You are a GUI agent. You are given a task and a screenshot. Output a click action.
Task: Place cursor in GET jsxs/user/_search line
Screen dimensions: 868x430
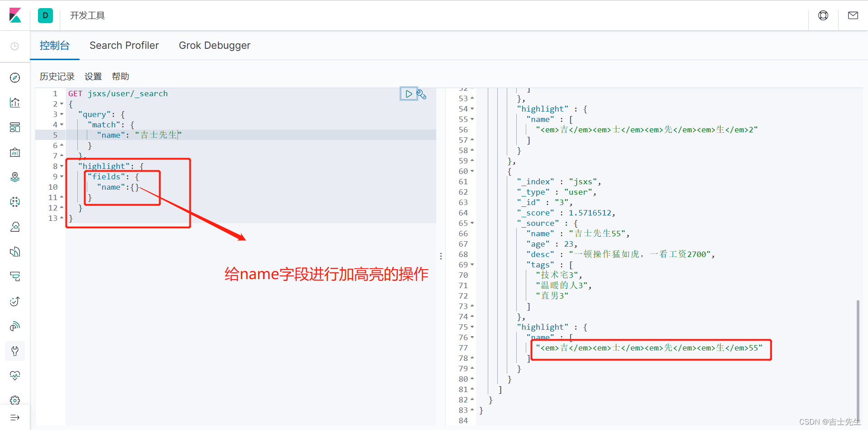[118, 93]
